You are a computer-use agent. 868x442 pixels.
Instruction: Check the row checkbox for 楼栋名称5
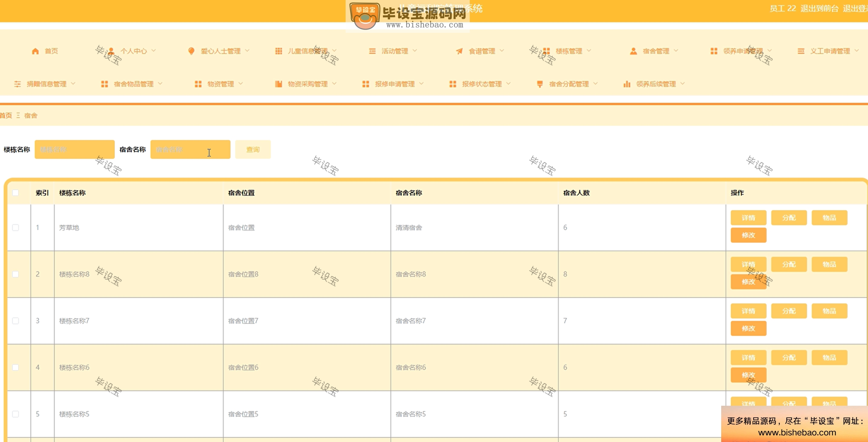coord(15,414)
